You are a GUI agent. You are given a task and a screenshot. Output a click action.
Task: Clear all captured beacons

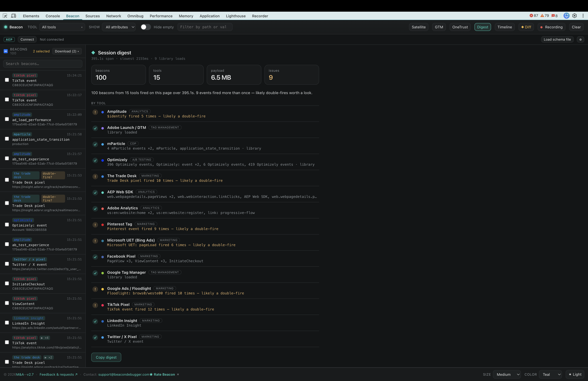pos(576,27)
